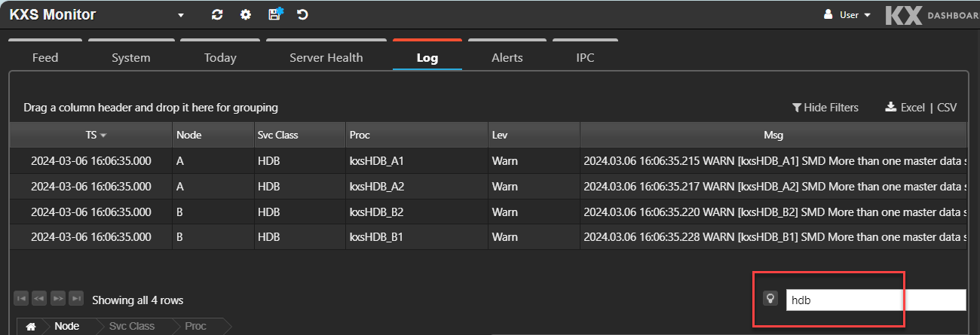Screen dimensions: 980x335
Task: Sort by the Svc Class column header
Action: [299, 135]
